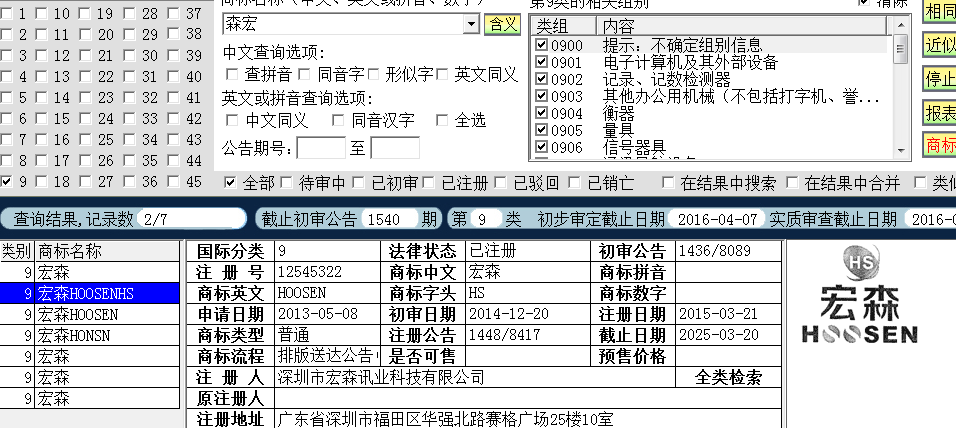Image resolution: width=956 pixels, height=428 pixels.
Task: Check the 已初审 status filter
Action: [358, 182]
